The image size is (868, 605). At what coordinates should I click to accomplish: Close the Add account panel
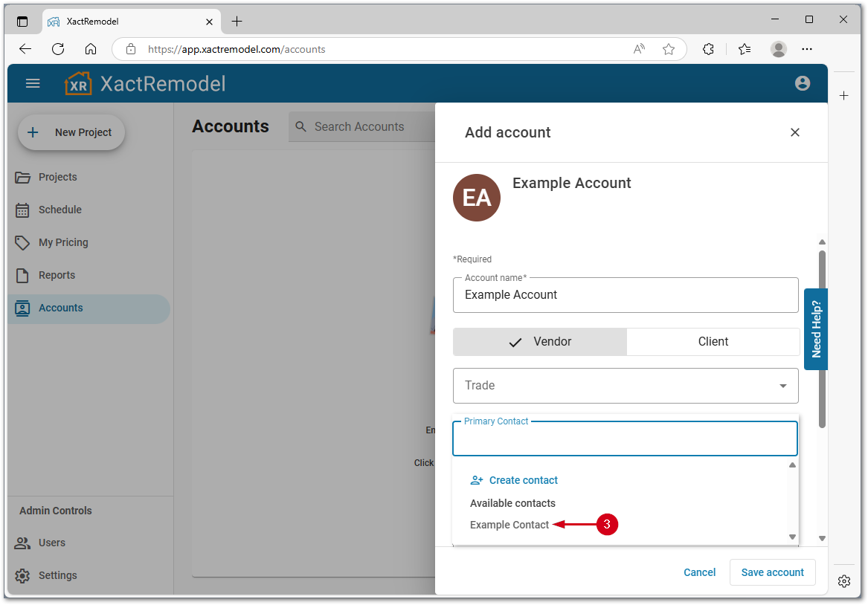click(795, 133)
